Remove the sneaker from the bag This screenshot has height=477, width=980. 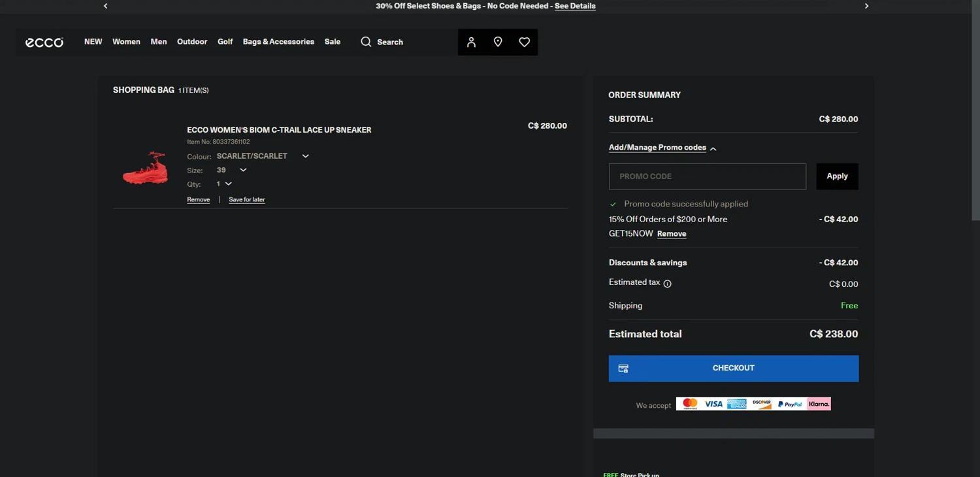[199, 199]
